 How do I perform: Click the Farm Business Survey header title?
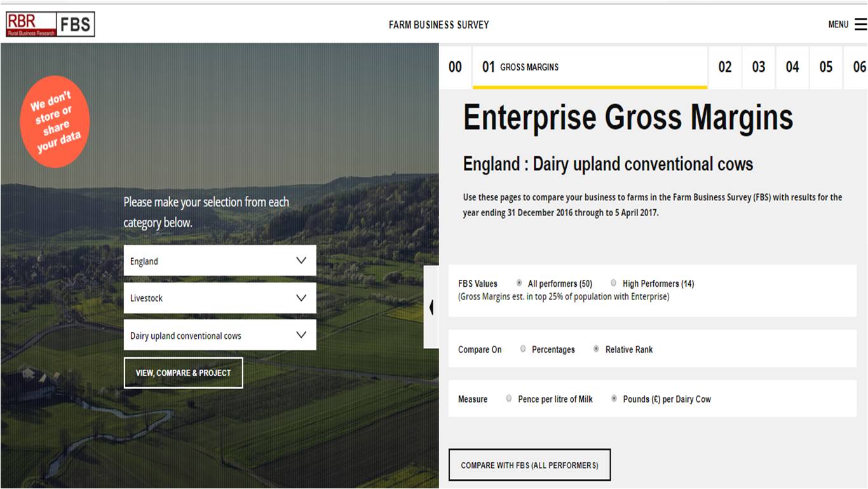click(x=439, y=25)
